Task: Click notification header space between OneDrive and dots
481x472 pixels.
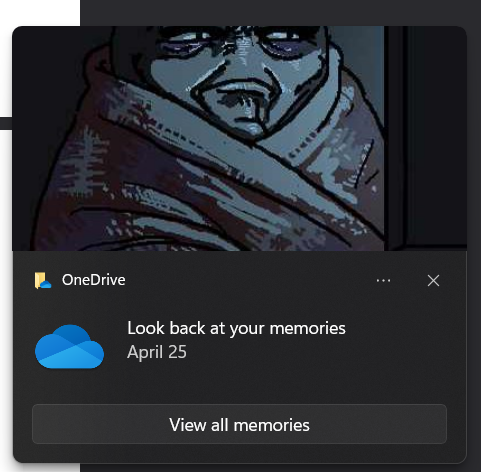Action: point(250,280)
